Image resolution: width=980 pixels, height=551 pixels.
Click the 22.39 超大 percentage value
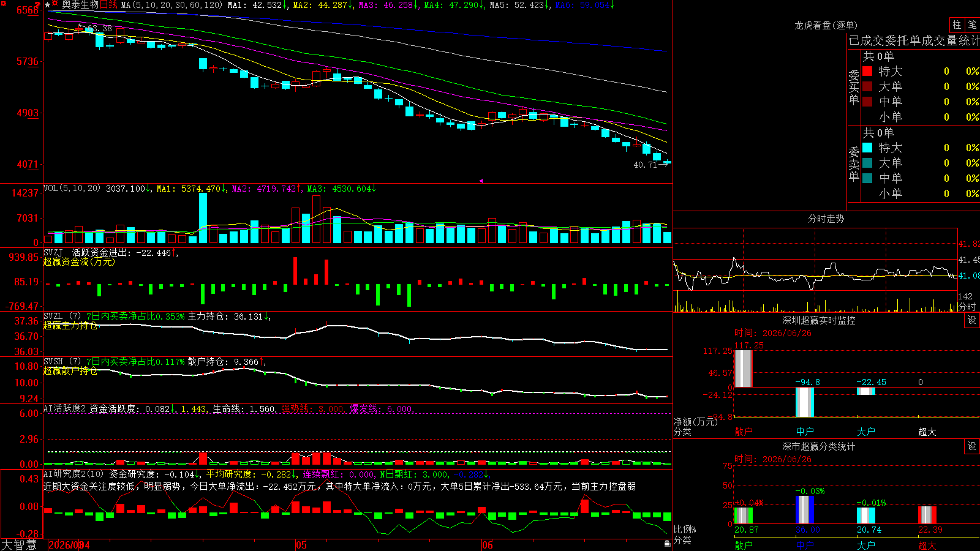[x=930, y=530]
